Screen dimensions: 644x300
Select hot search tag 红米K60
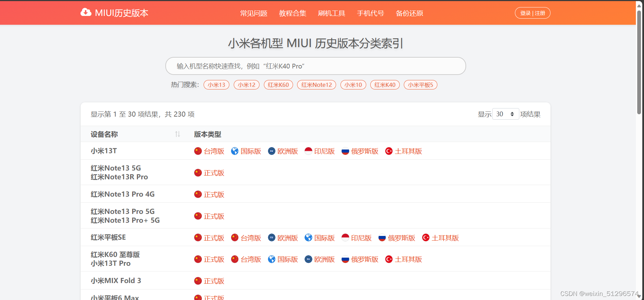(x=278, y=85)
